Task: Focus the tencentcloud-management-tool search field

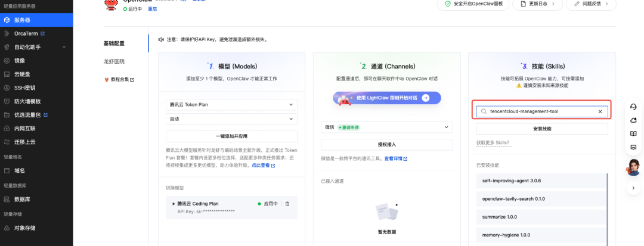Action: 541,111
